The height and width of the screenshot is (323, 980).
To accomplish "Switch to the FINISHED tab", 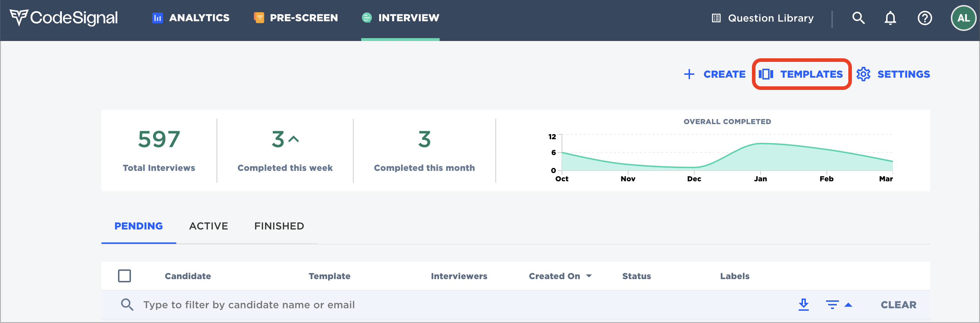I will coord(279,226).
